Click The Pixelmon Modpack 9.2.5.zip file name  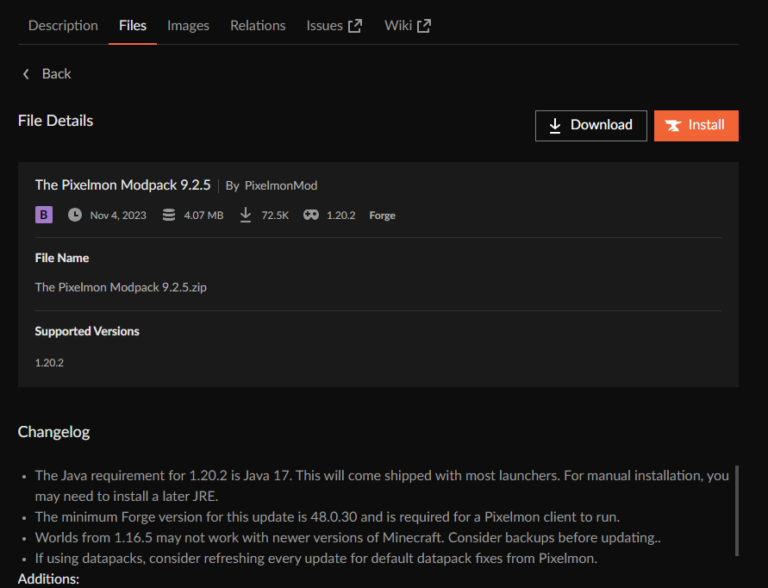point(121,287)
